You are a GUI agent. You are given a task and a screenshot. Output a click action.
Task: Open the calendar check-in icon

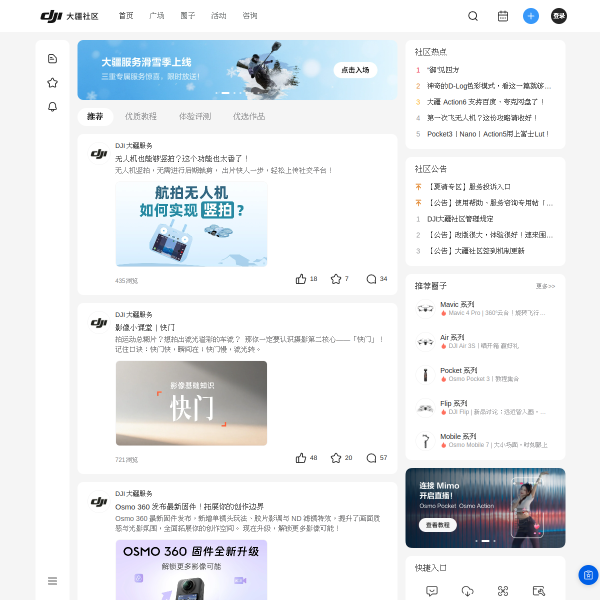click(x=503, y=16)
